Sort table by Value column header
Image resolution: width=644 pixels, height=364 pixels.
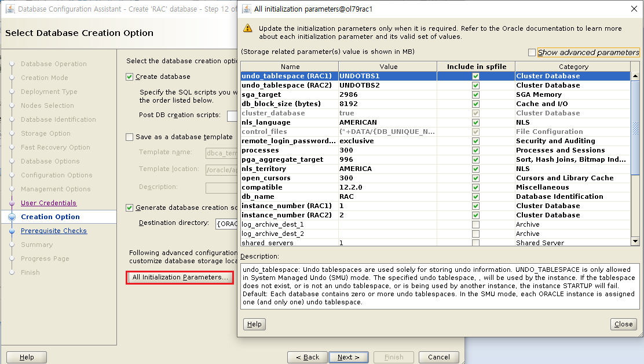point(388,67)
